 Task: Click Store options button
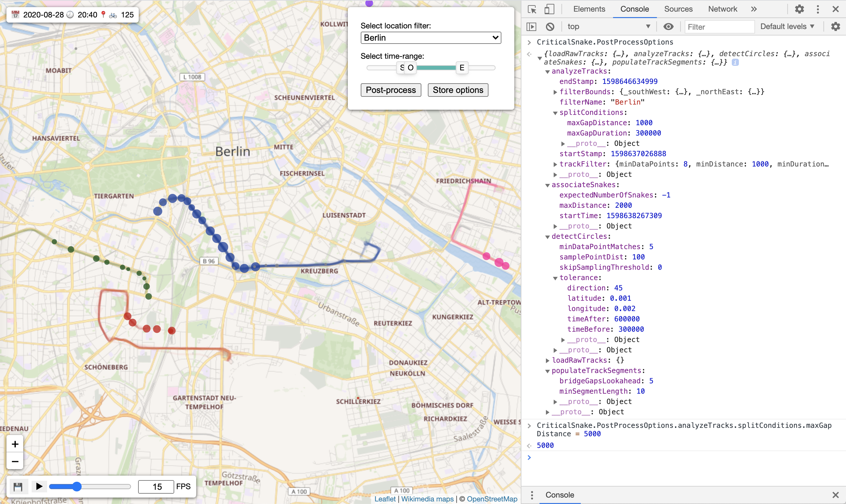point(458,90)
